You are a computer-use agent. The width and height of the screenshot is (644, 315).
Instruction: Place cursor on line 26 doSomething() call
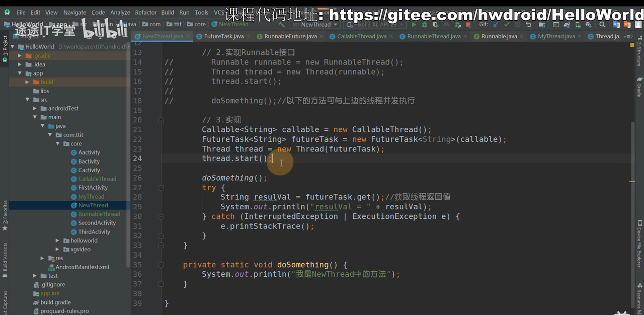pos(234,178)
